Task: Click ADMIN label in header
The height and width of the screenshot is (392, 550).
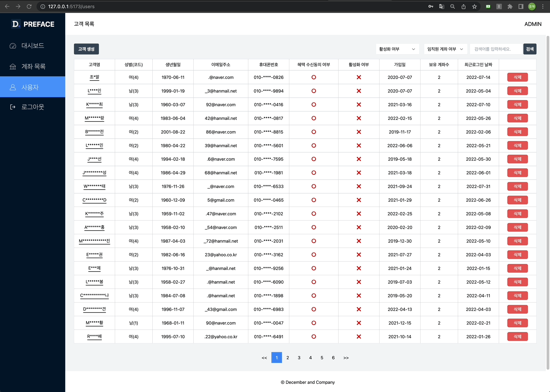Action: pos(533,24)
